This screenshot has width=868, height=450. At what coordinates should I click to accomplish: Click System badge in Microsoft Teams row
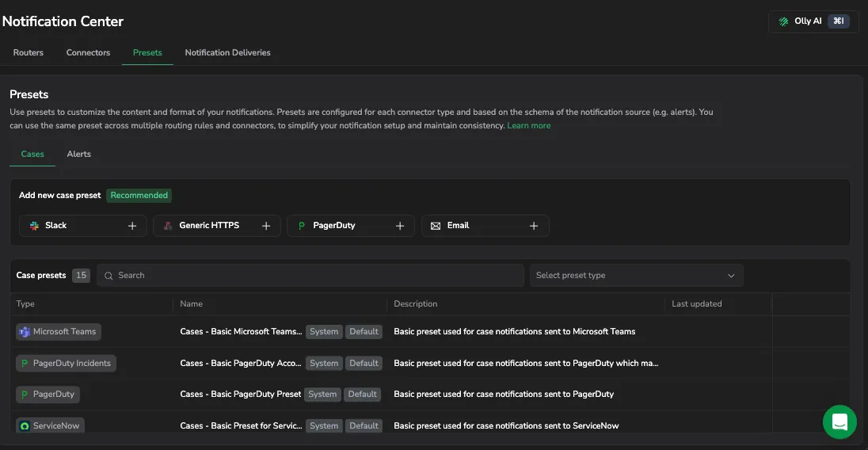click(x=324, y=331)
